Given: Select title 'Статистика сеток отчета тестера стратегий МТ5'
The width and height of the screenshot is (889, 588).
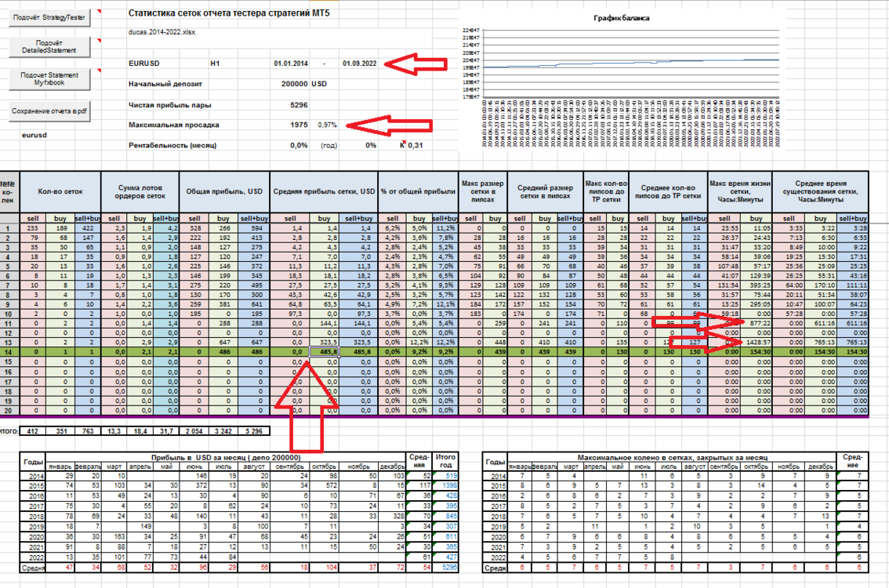Looking at the screenshot, I should (x=228, y=13).
